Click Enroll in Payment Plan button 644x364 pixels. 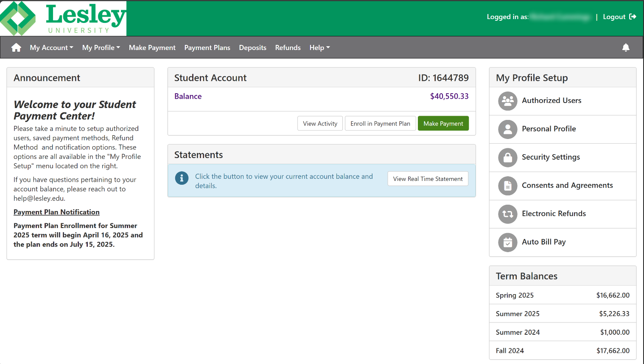(380, 123)
